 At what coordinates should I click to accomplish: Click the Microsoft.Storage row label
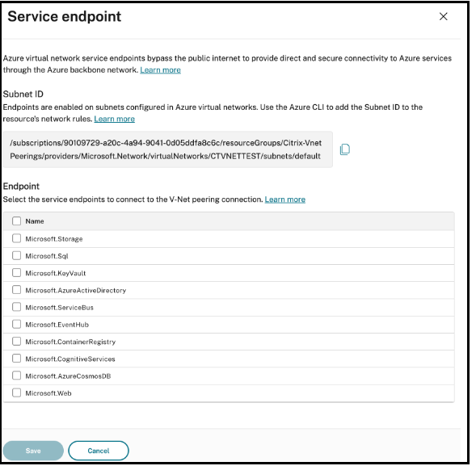(x=54, y=239)
